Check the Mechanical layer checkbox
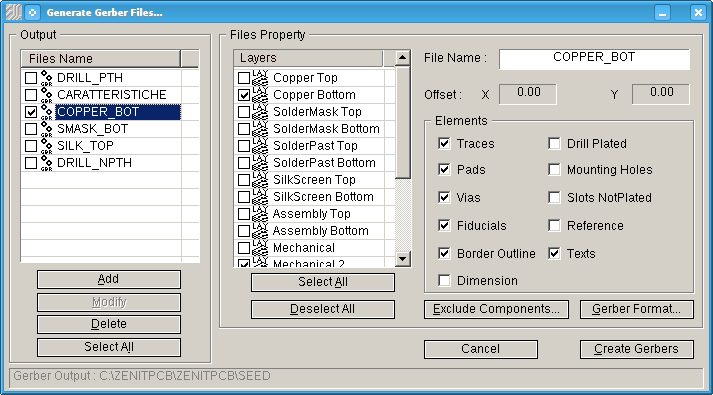Image resolution: width=713 pixels, height=395 pixels. 244,248
